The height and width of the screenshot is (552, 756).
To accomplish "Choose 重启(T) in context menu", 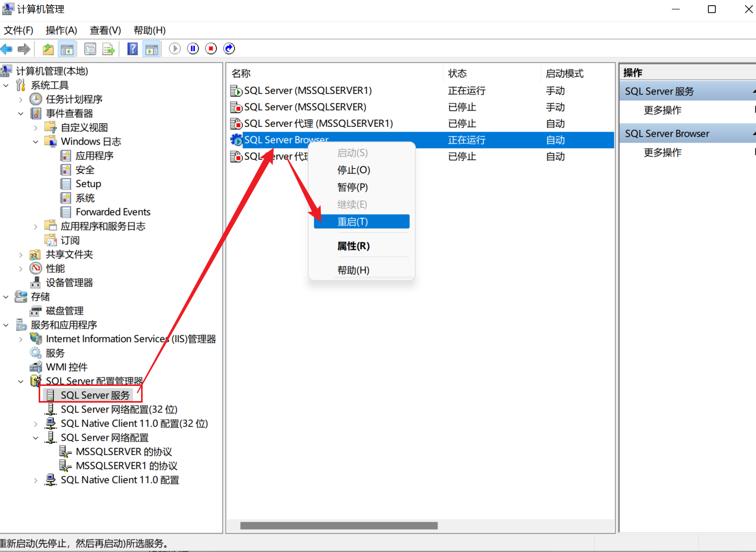I will [362, 222].
